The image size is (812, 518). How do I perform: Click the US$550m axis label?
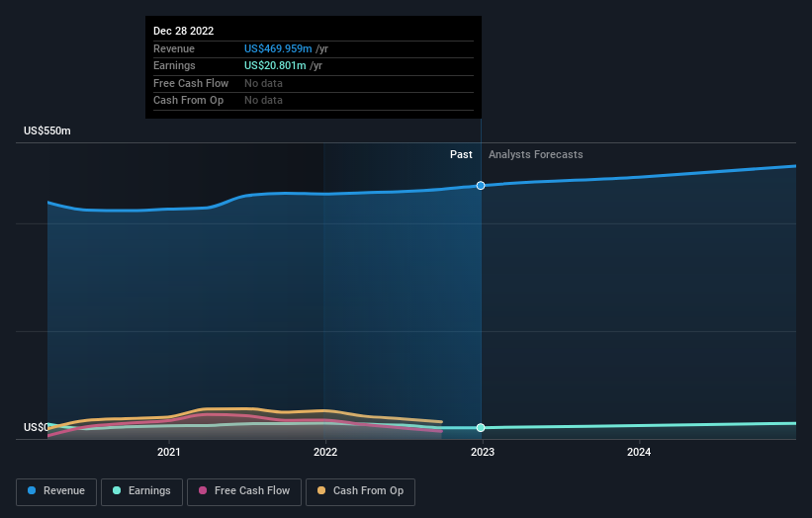point(47,130)
